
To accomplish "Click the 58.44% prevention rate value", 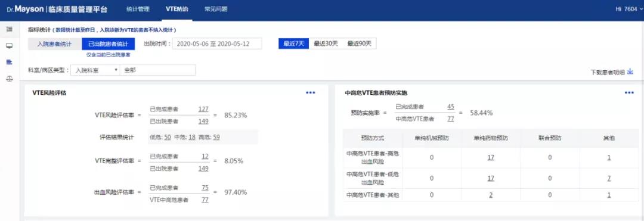I will point(481,113).
